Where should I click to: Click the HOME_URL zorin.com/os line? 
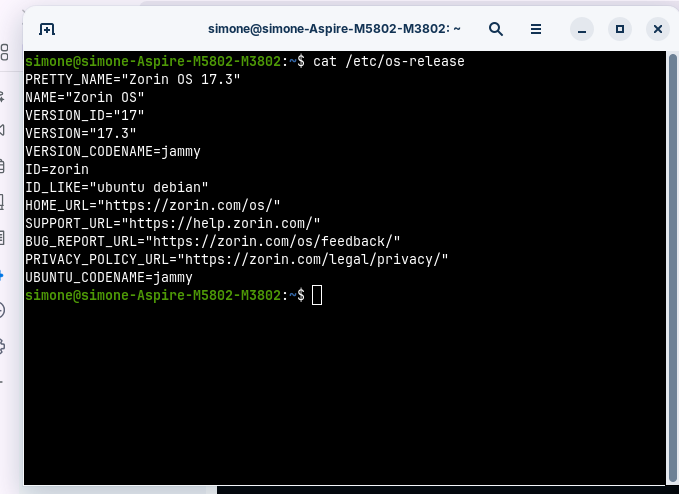tap(152, 205)
